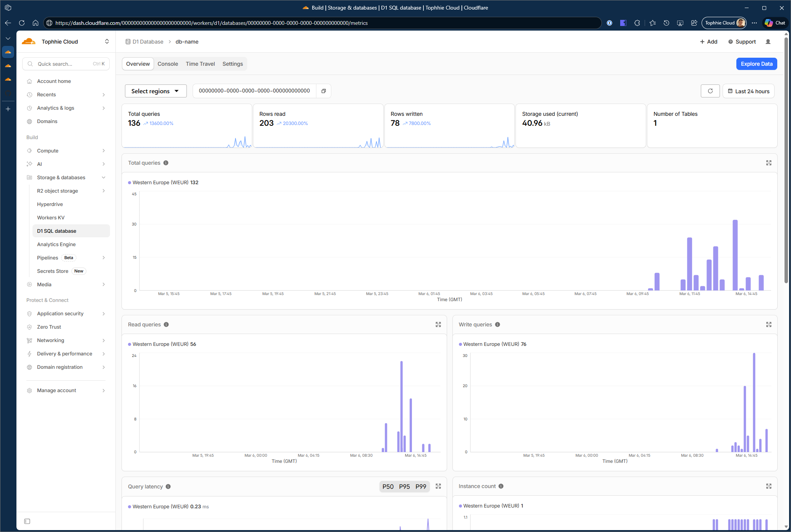Copy the database ID to clipboard
This screenshot has width=791, height=532.
pos(323,91)
